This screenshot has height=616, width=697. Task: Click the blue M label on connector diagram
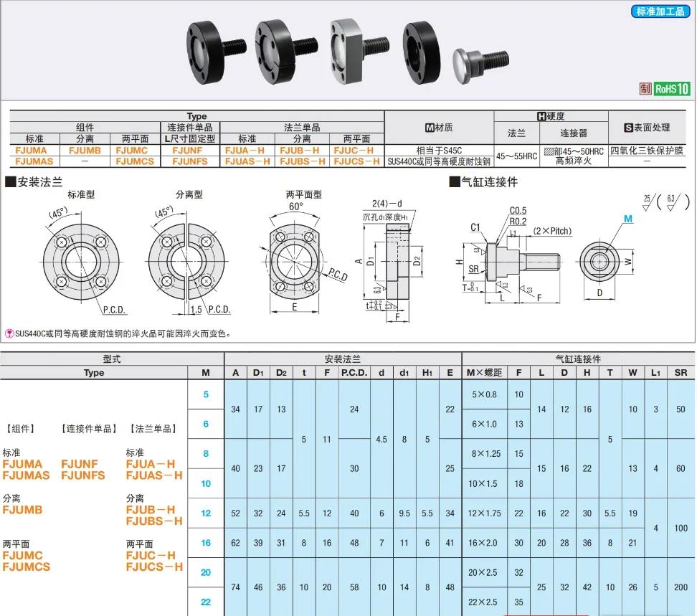(x=628, y=219)
